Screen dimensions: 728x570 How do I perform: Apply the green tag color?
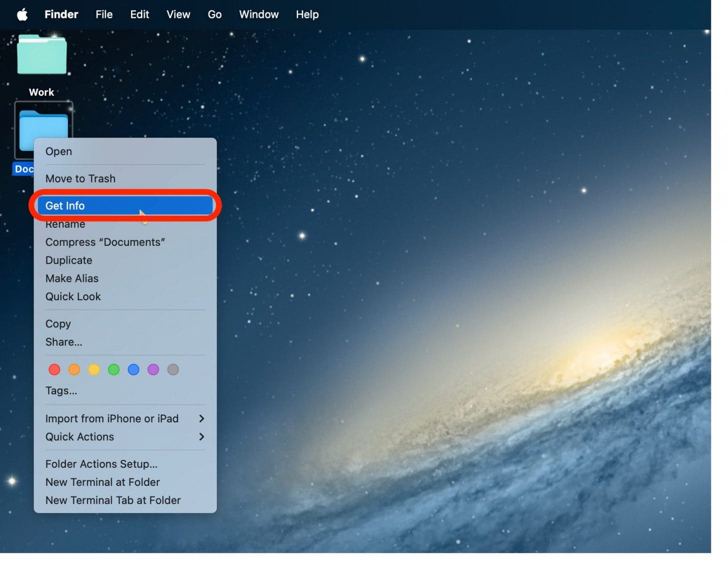tap(113, 369)
